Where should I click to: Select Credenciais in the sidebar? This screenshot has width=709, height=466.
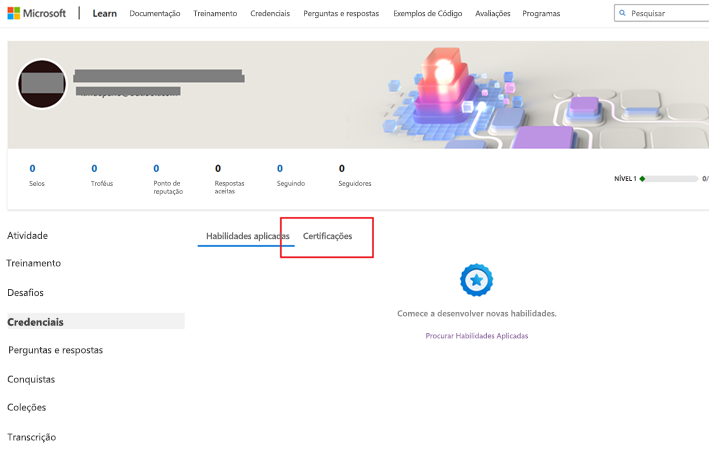pos(96,321)
